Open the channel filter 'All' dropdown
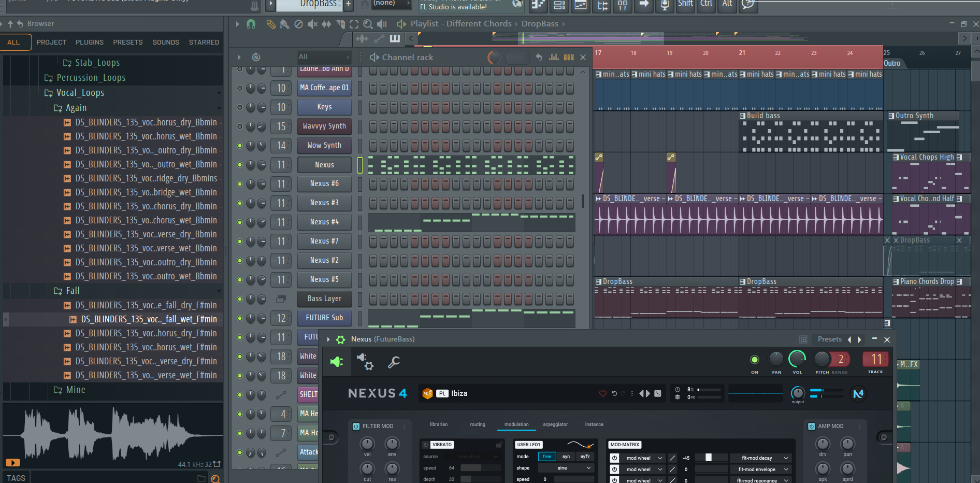This screenshot has height=483, width=980. point(324,57)
